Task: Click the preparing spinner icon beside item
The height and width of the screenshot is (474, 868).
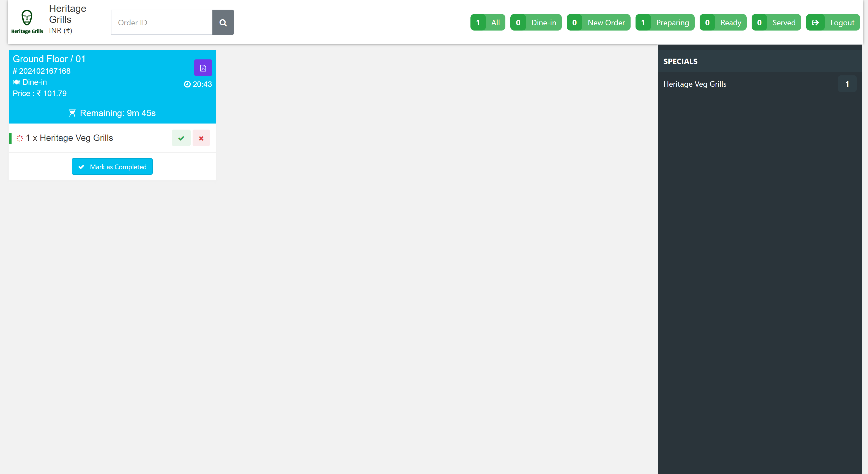Action: (x=20, y=138)
